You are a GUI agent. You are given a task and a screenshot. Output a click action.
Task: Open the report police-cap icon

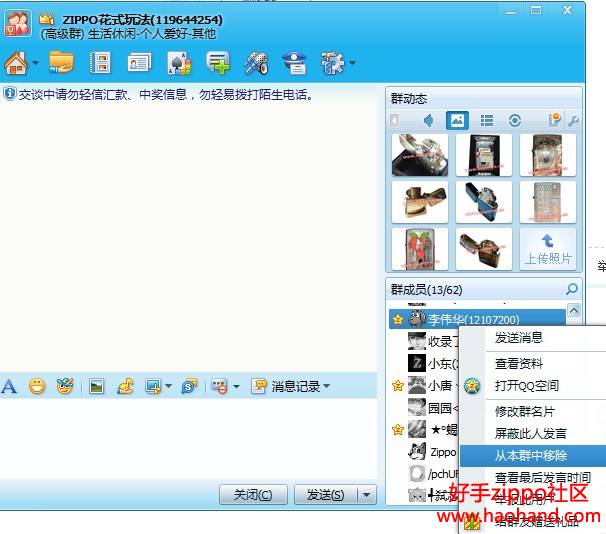tap(294, 63)
